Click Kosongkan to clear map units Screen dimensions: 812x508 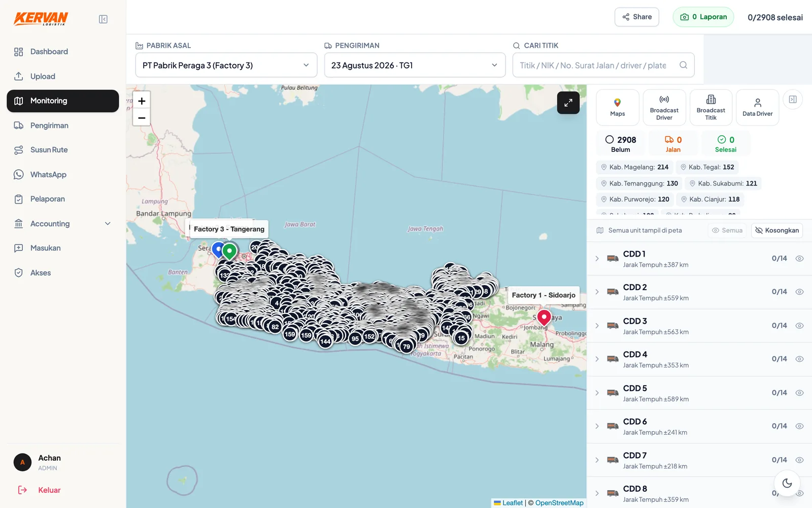pos(777,230)
